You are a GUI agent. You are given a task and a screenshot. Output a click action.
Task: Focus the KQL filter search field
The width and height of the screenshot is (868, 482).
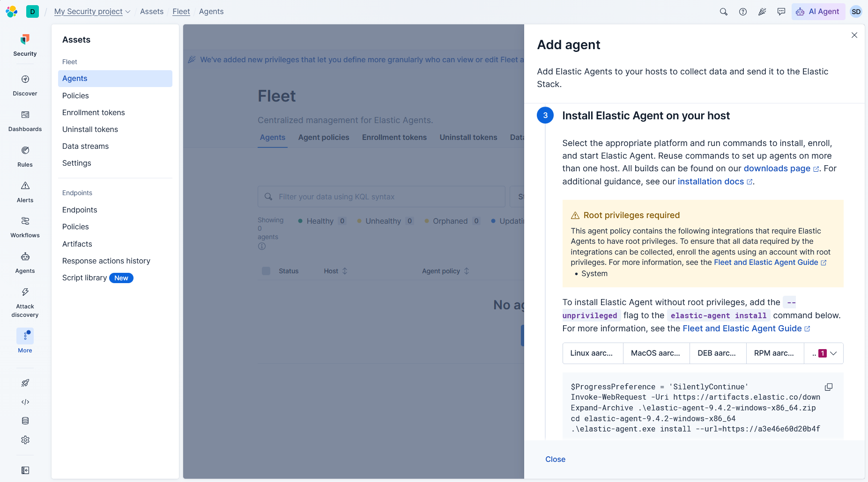[381, 197]
